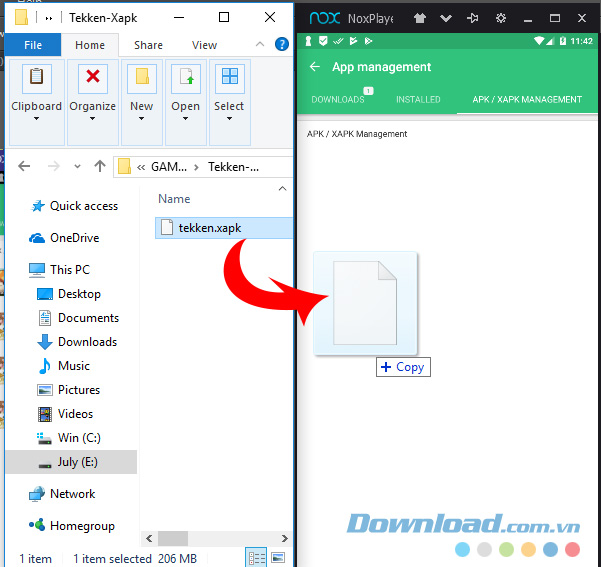This screenshot has height=567, width=601.
Task: Select APK / XAPK MANAGEMENT tab
Action: pyautogui.click(x=527, y=99)
